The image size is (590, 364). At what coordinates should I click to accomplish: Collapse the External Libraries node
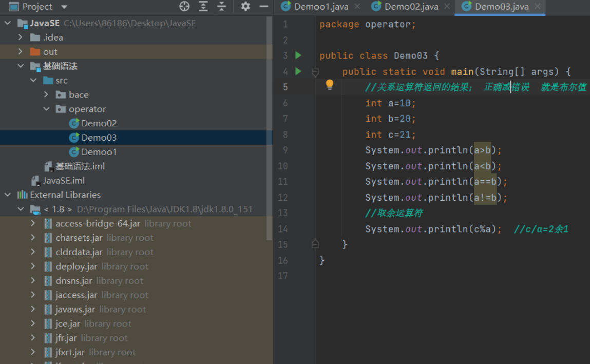(8, 195)
